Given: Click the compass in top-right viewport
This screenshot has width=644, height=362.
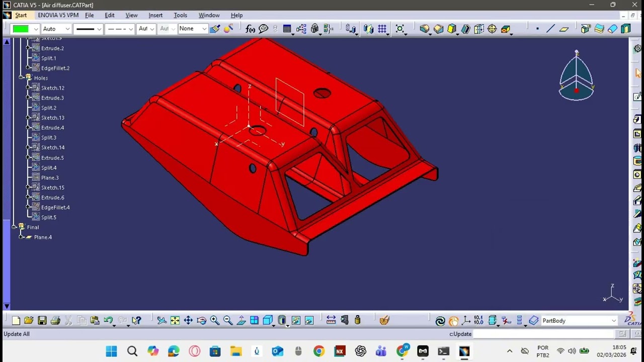Looking at the screenshot, I should pos(577,76).
